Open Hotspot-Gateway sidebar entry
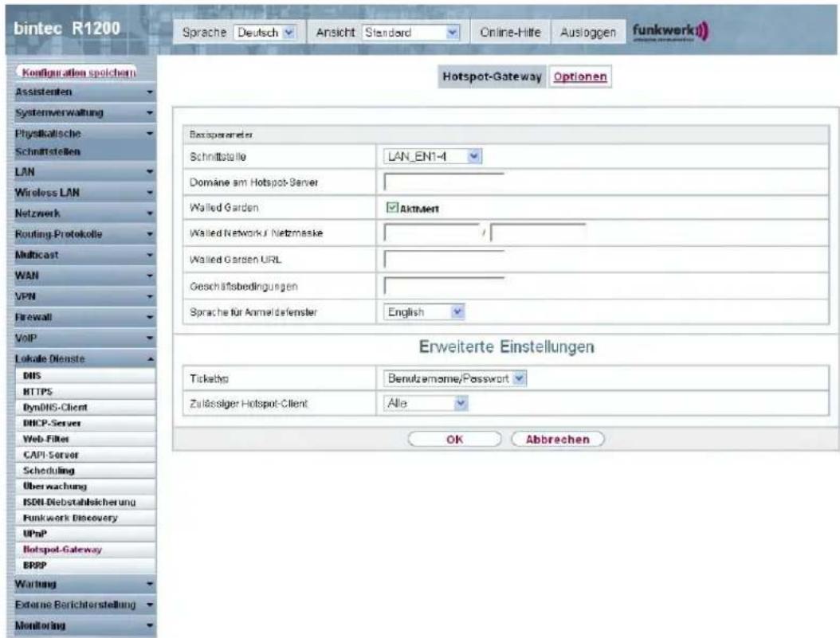 pos(86,550)
